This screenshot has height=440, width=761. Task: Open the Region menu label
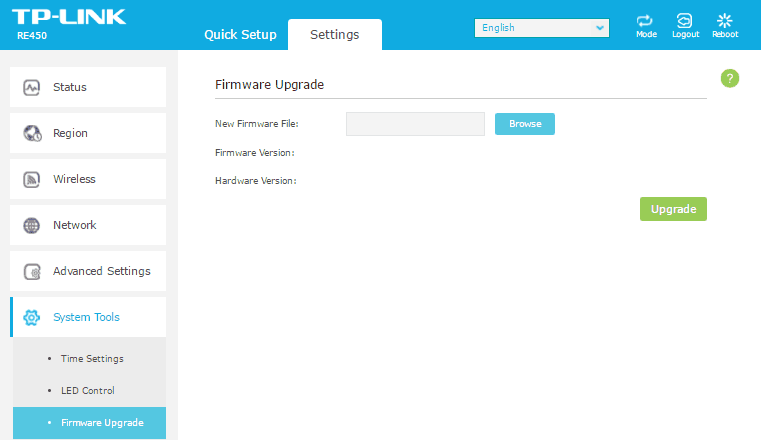[70, 133]
